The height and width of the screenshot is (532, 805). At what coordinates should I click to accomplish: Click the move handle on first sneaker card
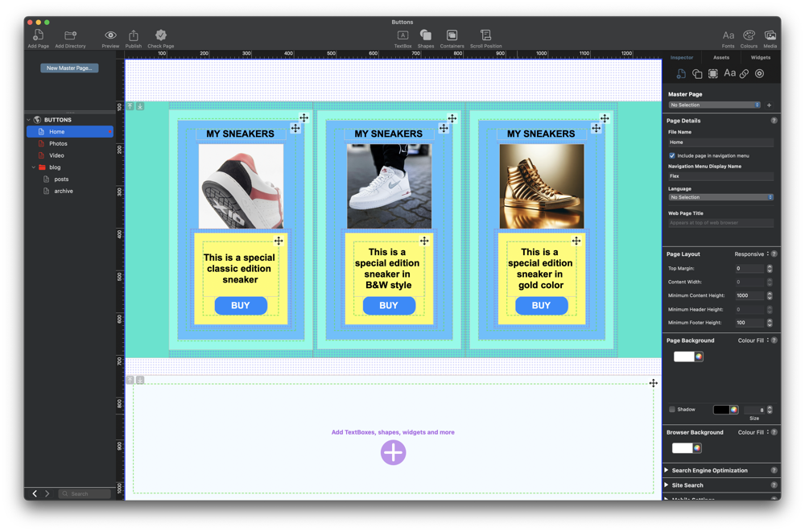[304, 118]
